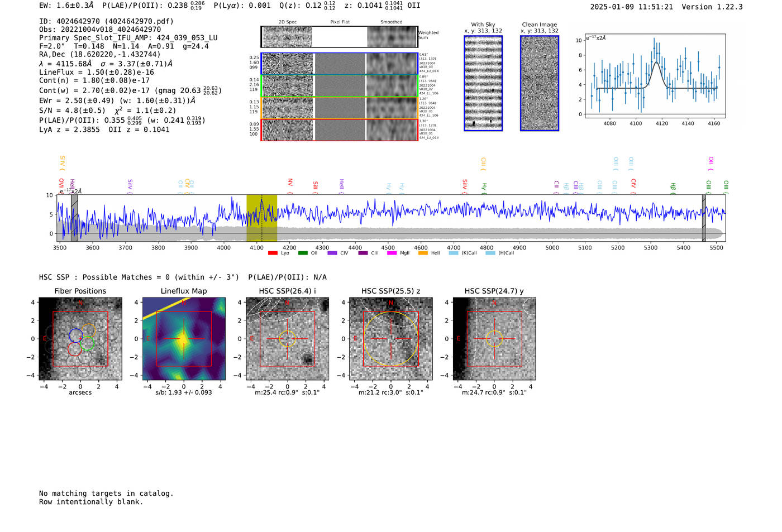Viewport: 782px width, 532px height.
Task: Select the blue-bordered 2D Spec cutout
Action: tap(287, 64)
